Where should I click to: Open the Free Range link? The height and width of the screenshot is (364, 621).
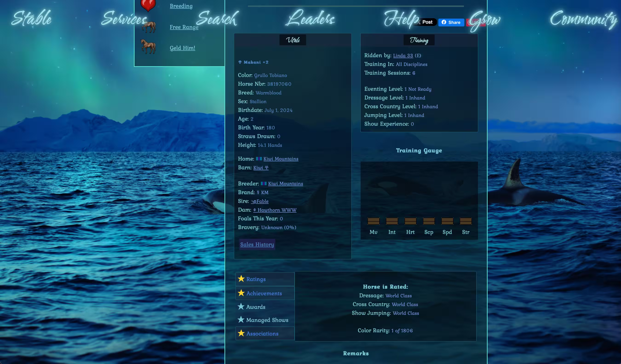point(184,27)
